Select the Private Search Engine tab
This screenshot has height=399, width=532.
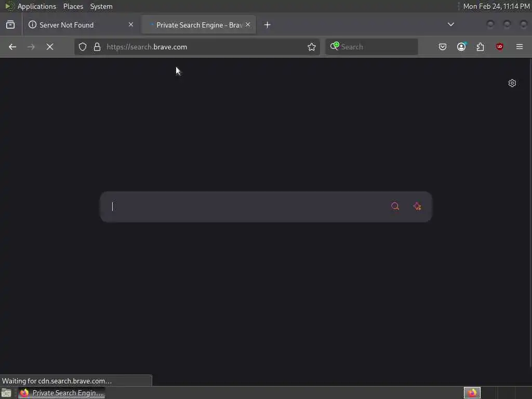[198, 25]
